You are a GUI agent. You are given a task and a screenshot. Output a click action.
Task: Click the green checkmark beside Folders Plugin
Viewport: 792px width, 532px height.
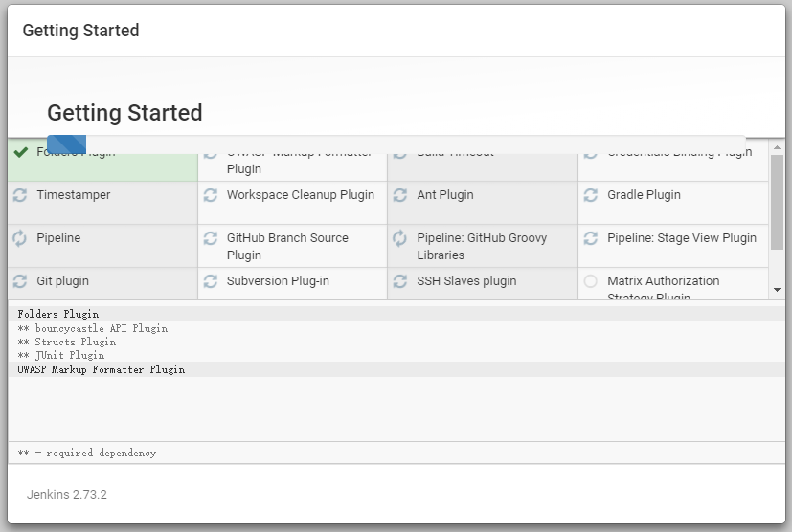(x=21, y=152)
